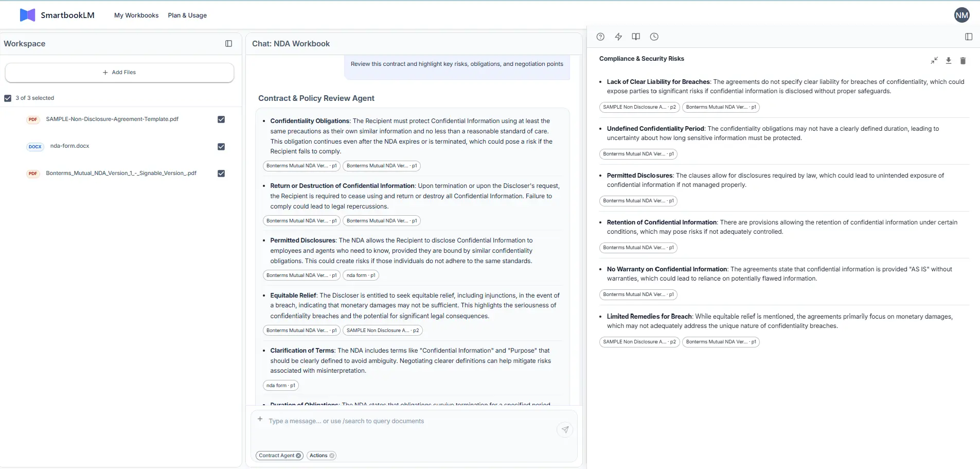Open Bonterms citation under Lack of Clear Liability
This screenshot has height=469, width=980.
click(721, 107)
